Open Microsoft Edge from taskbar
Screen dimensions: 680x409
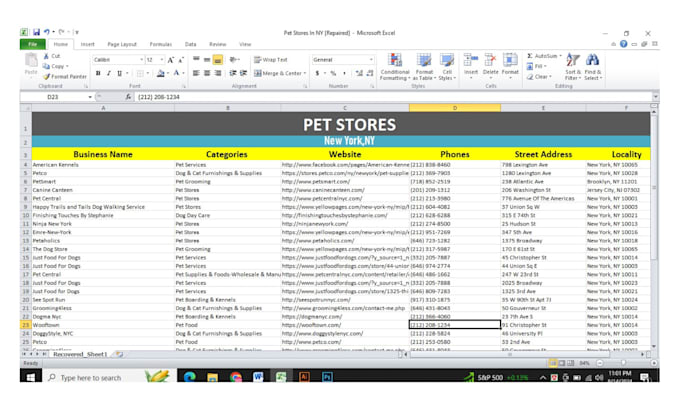(x=190, y=377)
